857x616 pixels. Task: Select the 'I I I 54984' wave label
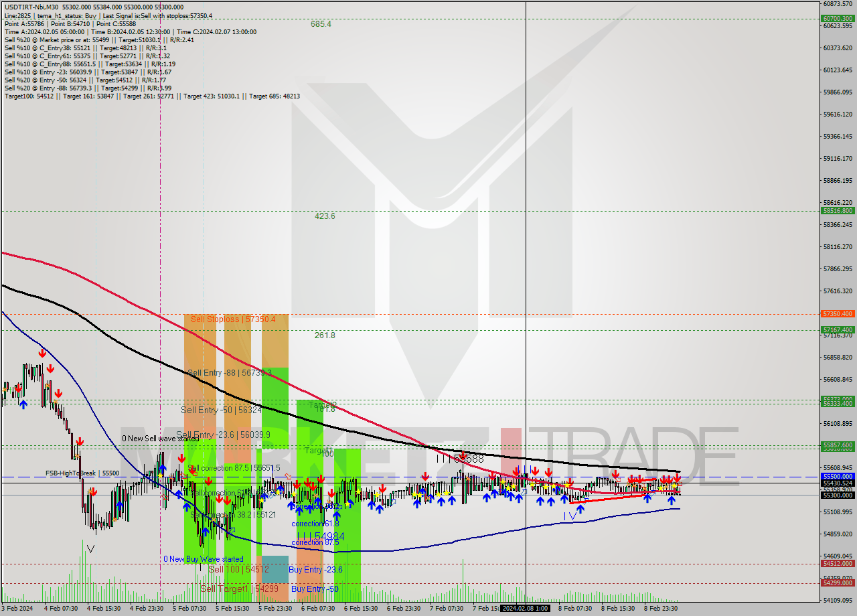click(x=321, y=536)
